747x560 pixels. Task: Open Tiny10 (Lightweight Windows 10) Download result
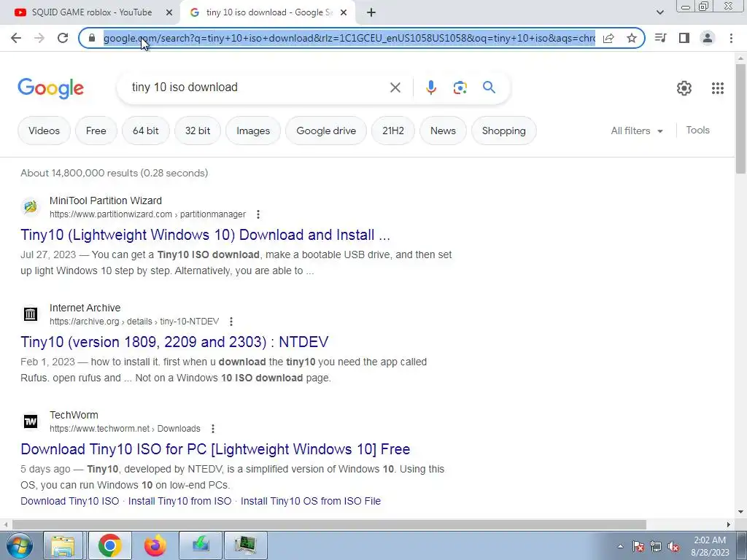tap(205, 236)
